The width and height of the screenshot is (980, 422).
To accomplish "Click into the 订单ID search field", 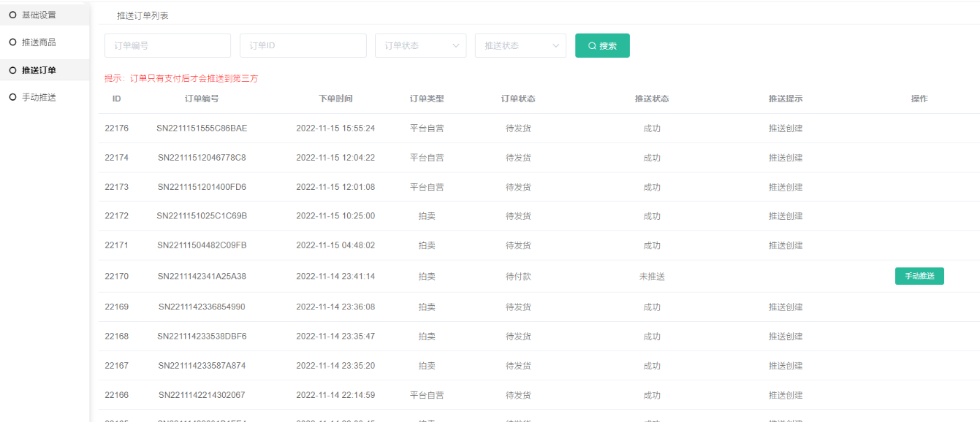I will click(303, 45).
